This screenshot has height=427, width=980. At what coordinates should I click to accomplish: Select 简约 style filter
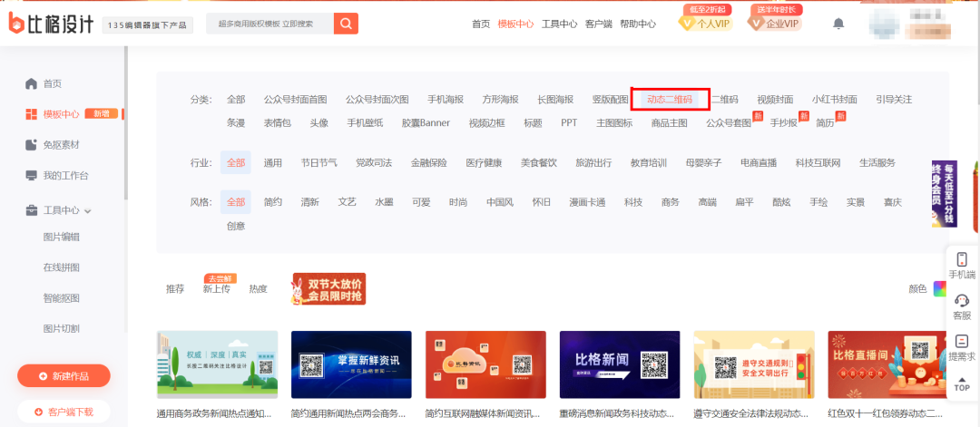(273, 202)
